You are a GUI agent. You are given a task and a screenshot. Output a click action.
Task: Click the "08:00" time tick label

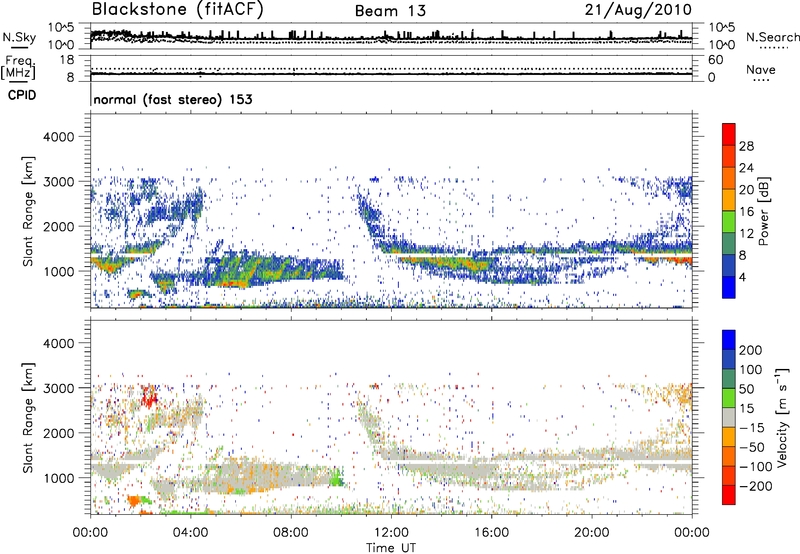(x=291, y=533)
